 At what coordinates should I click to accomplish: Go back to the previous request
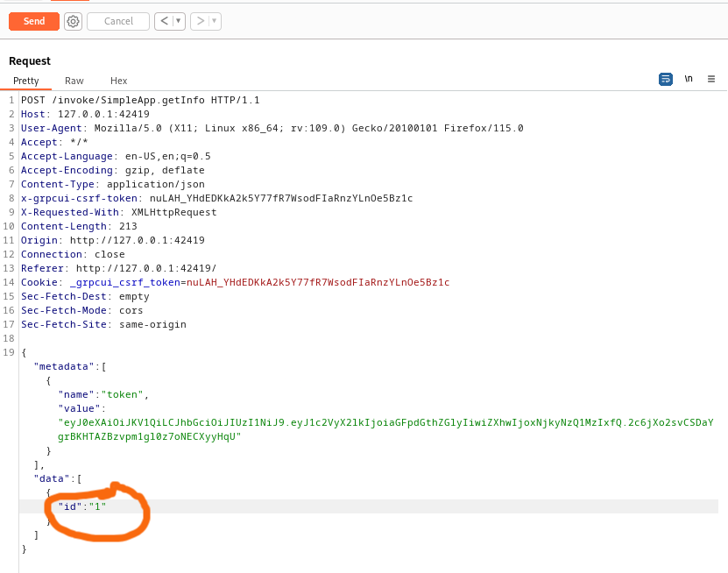point(164,21)
